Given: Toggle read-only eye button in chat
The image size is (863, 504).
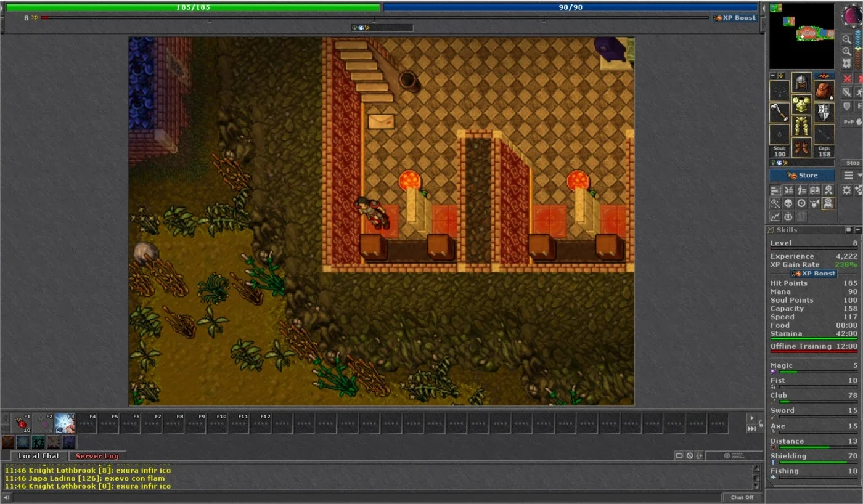Looking at the screenshot, I should pos(734,456).
